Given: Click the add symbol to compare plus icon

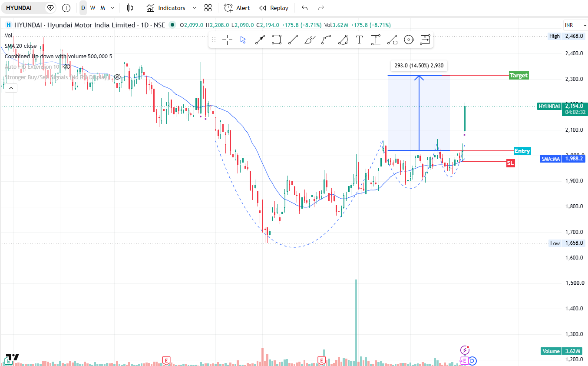Looking at the screenshot, I should click(66, 8).
